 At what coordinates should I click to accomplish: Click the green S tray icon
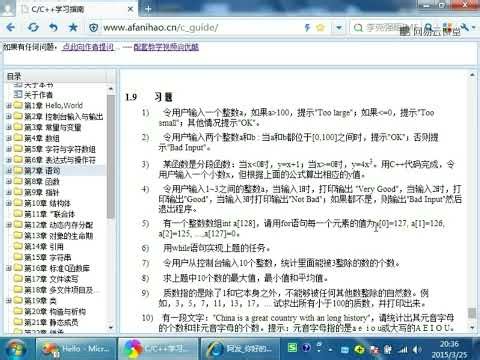pyautogui.click(x=292, y=348)
